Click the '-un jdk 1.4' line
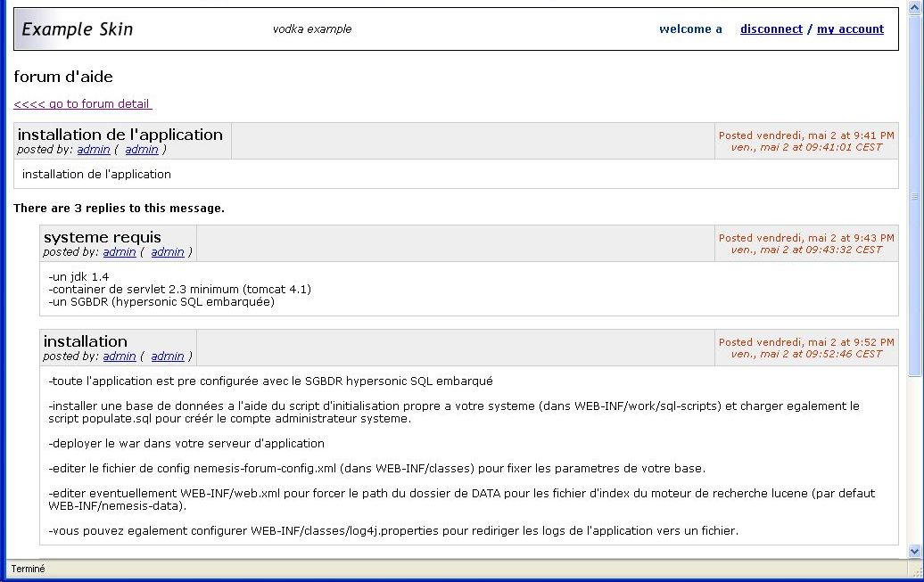The image size is (924, 582). (x=78, y=277)
